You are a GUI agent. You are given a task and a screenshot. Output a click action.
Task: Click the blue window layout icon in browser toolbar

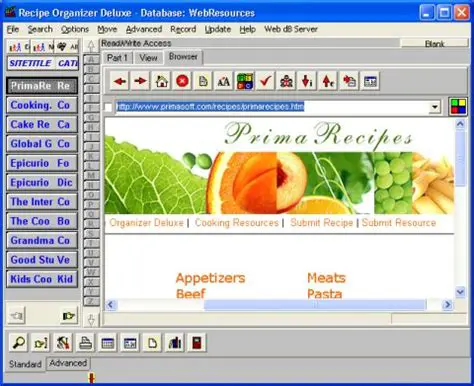click(370, 81)
